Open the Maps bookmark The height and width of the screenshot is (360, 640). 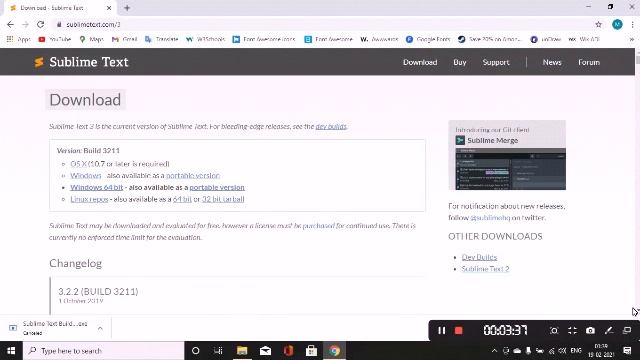pyautogui.click(x=91, y=39)
